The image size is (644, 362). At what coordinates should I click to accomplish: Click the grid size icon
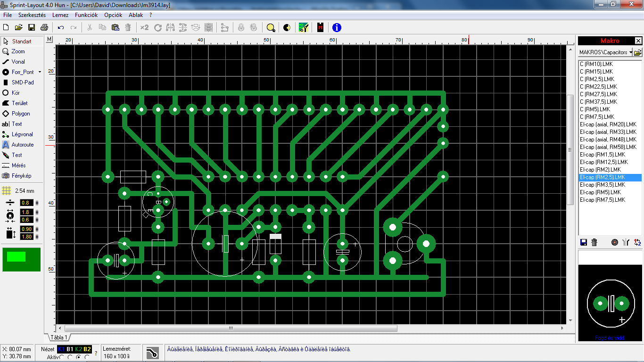click(6, 191)
